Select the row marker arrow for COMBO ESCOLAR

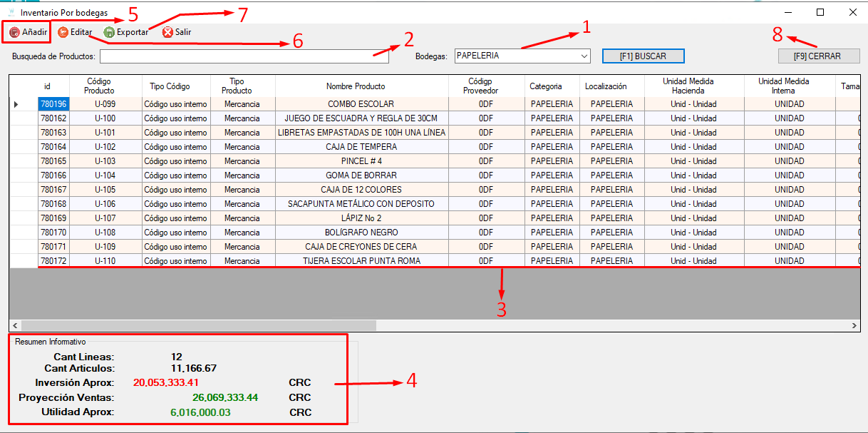tap(16, 104)
